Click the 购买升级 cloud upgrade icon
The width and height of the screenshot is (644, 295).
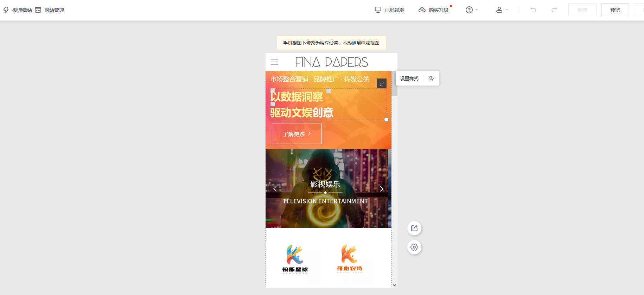pyautogui.click(x=422, y=10)
